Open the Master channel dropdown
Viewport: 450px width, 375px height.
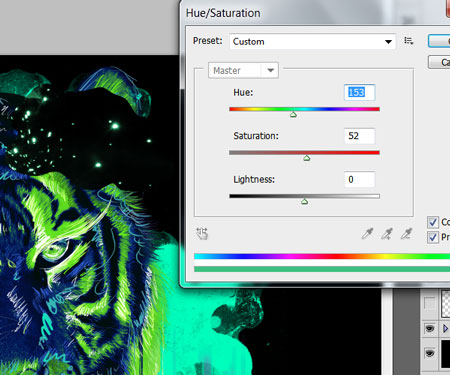click(243, 70)
